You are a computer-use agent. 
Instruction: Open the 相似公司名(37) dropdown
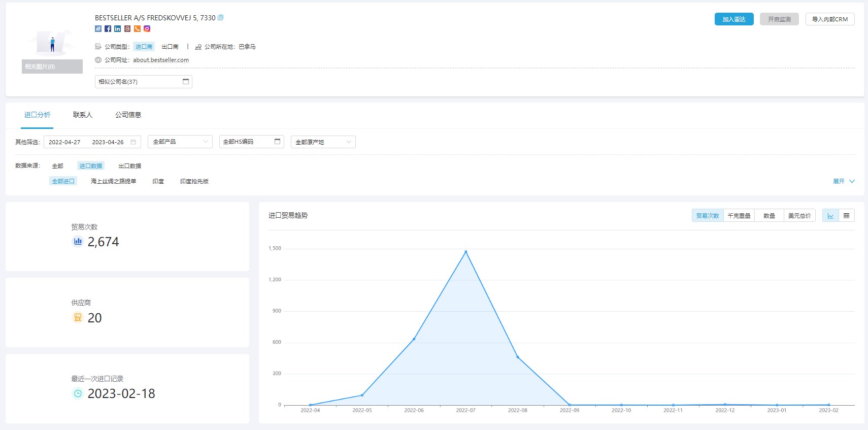[144, 82]
